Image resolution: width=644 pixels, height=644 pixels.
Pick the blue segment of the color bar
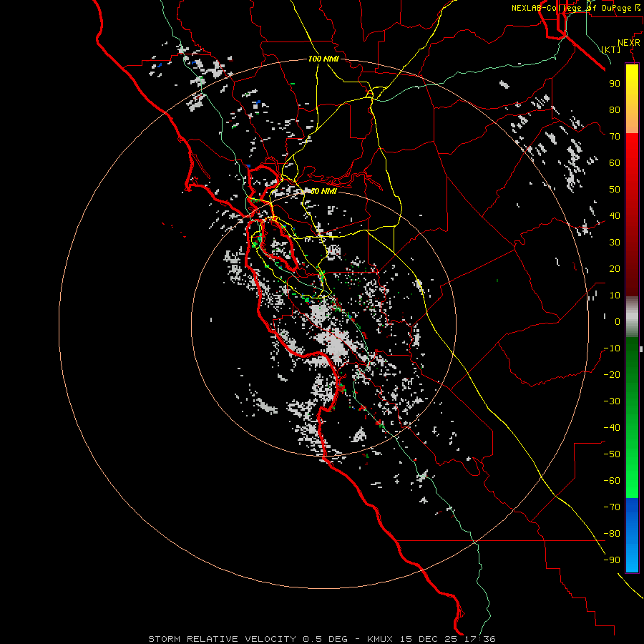click(x=632, y=535)
